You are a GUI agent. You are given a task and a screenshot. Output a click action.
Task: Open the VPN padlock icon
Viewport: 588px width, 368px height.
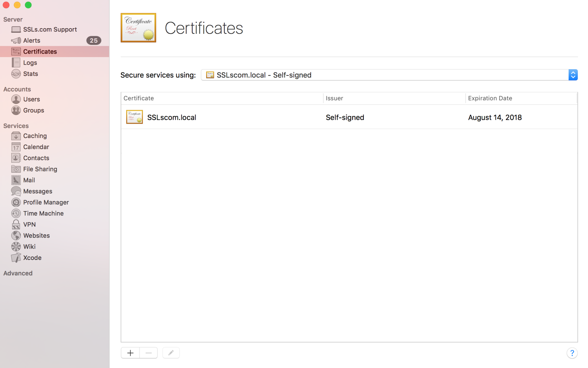pyautogui.click(x=16, y=224)
